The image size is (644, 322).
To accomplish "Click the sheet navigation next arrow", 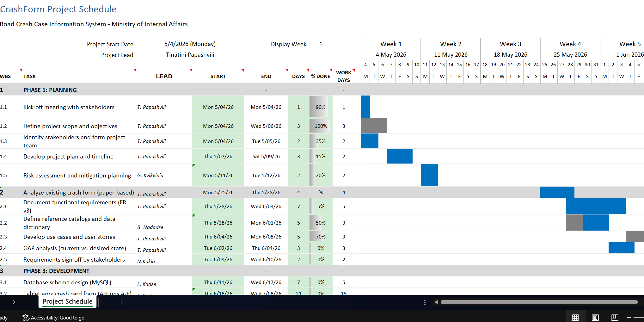I will click(14, 302).
